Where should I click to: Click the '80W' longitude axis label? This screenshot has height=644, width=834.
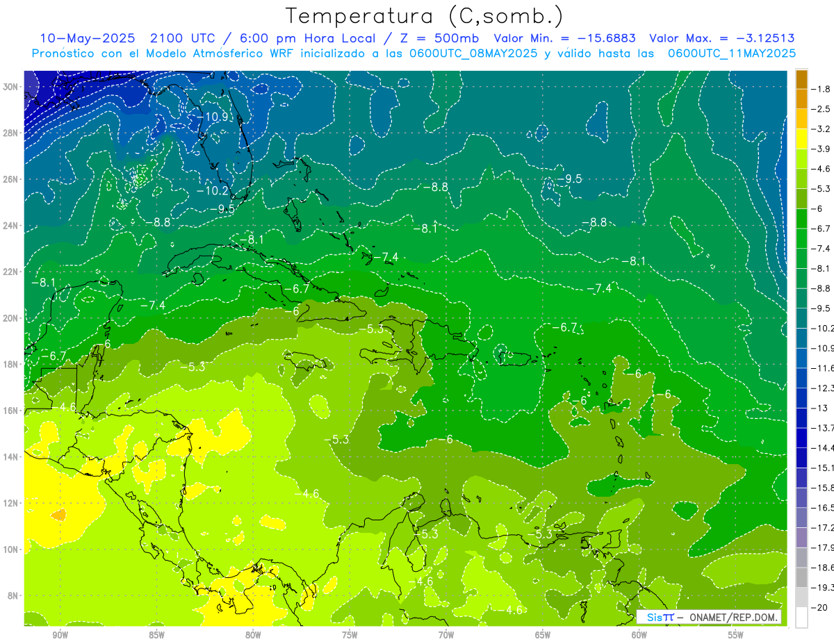[253, 635]
